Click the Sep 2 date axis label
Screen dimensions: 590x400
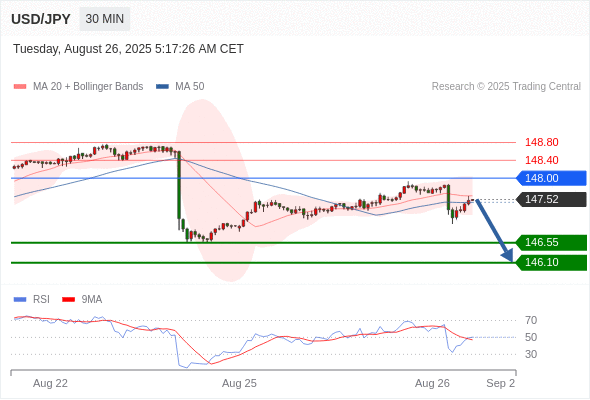tap(500, 383)
